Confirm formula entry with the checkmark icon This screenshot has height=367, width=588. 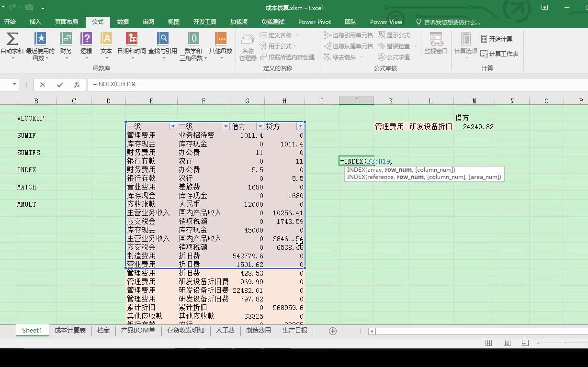[x=59, y=84]
